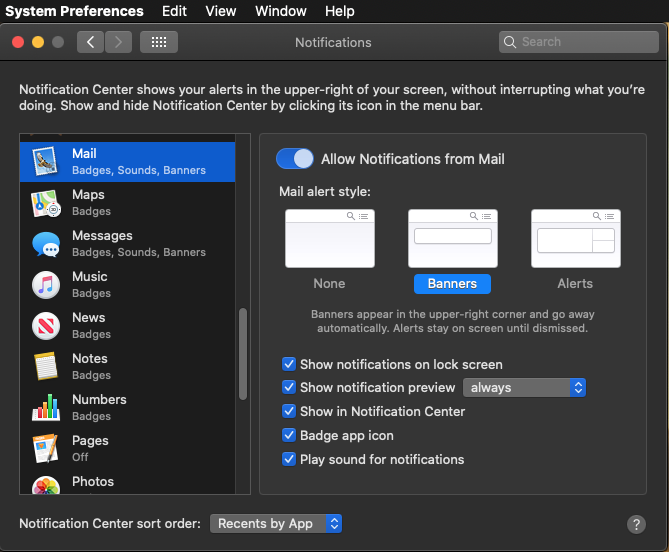Click the Music app icon
Screen dimensions: 669x552
(46, 285)
